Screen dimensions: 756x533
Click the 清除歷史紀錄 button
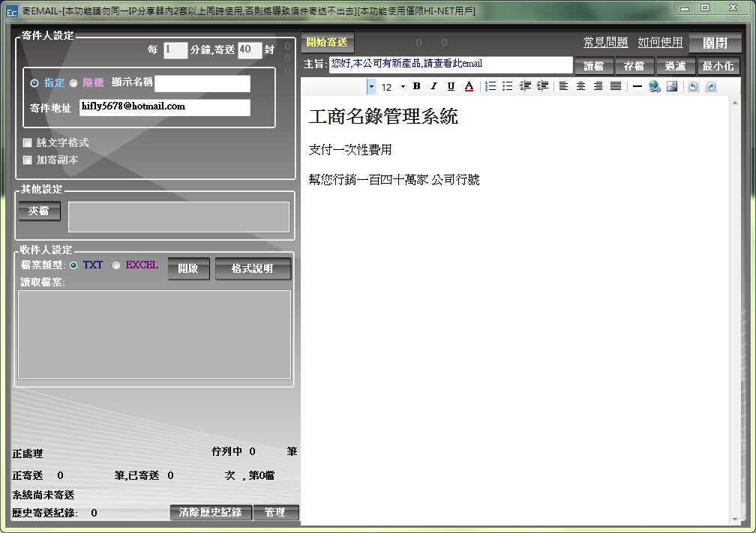(x=211, y=512)
